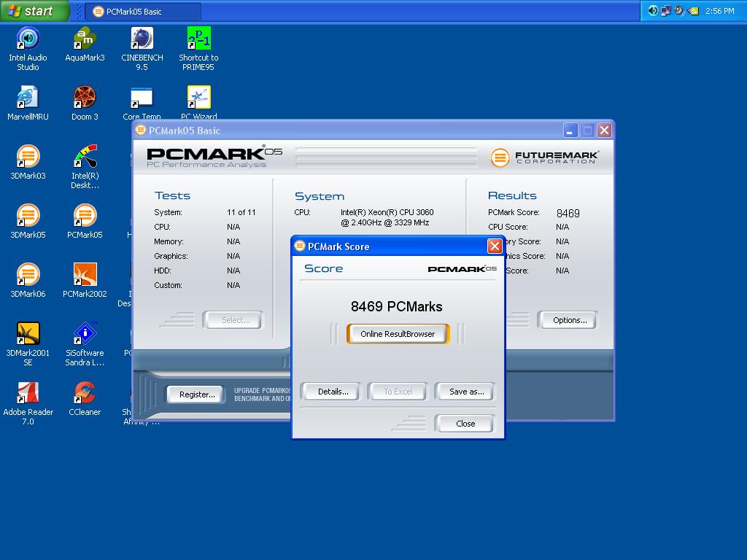Minimize the PCMark05 Basic window

[570, 130]
